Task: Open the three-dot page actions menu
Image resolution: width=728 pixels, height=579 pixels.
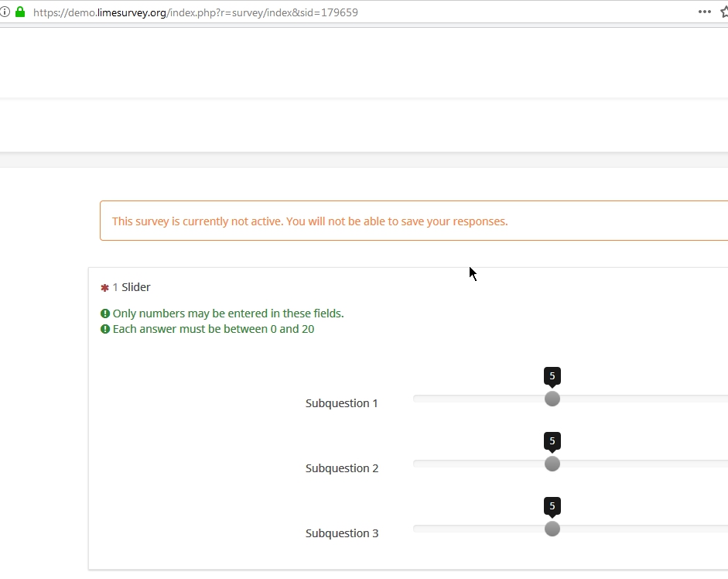Action: [x=704, y=12]
